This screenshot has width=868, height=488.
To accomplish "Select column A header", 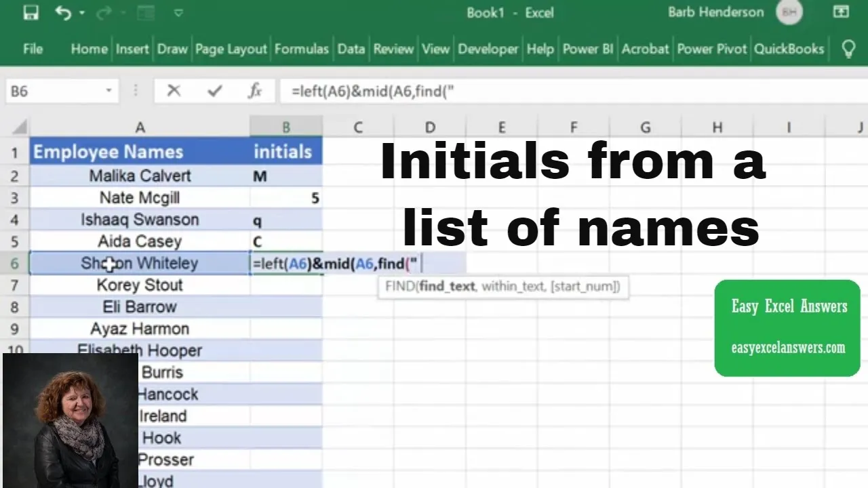I will coord(140,127).
